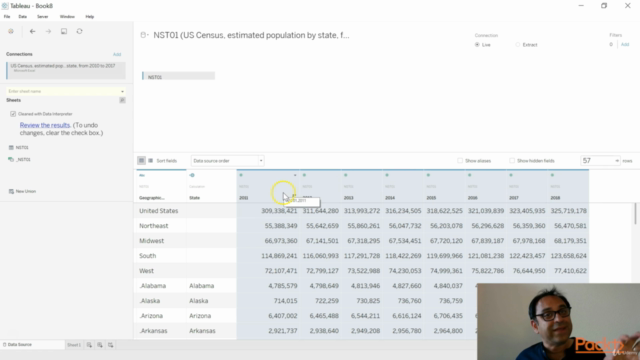This screenshot has width=640, height=360.
Task: Enable Show aliases checkbox
Action: (460, 161)
